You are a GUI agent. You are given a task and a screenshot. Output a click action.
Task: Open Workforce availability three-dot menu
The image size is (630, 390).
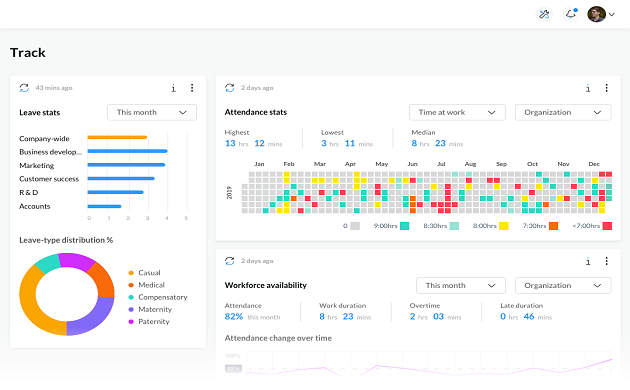coord(606,261)
